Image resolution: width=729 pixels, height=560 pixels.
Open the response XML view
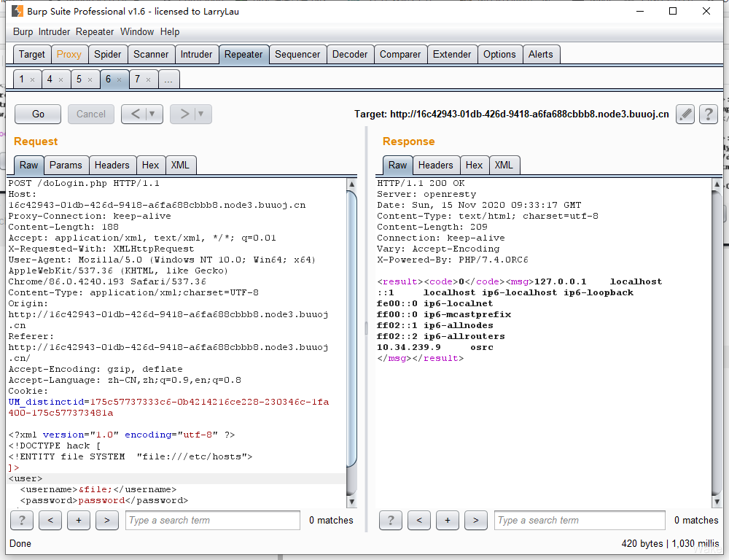(504, 165)
